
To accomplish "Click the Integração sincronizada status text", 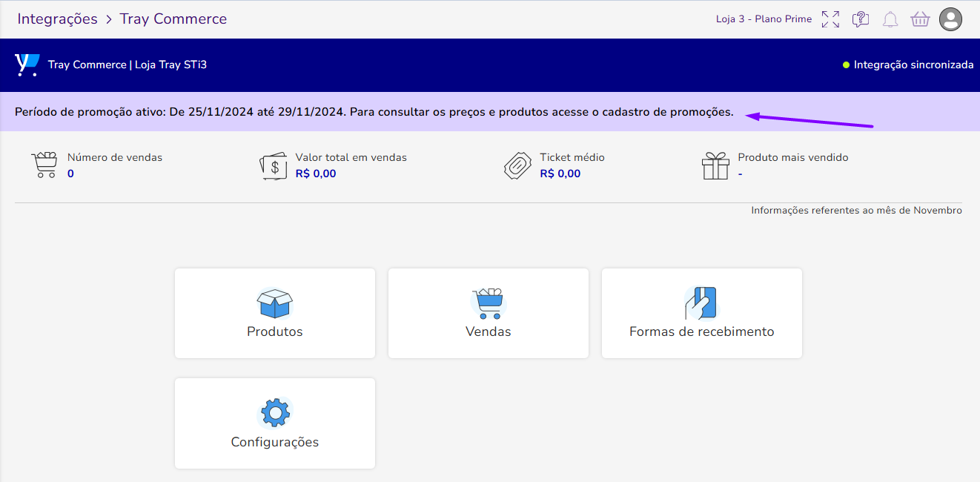I will [x=913, y=65].
